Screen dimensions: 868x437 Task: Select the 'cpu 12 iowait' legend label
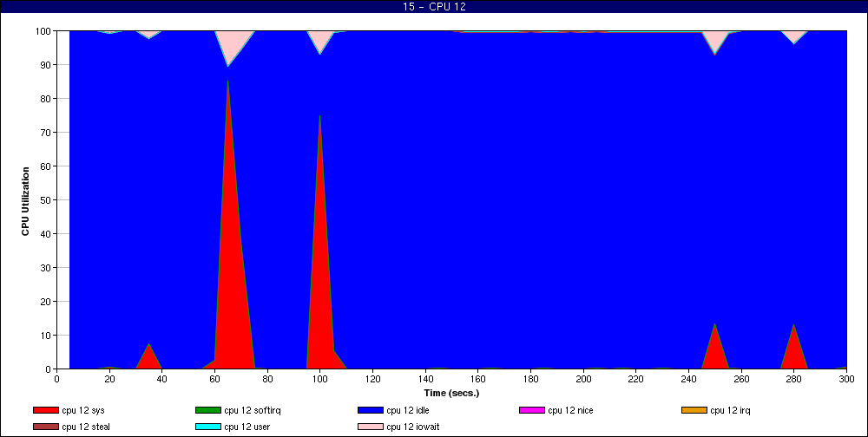[413, 427]
